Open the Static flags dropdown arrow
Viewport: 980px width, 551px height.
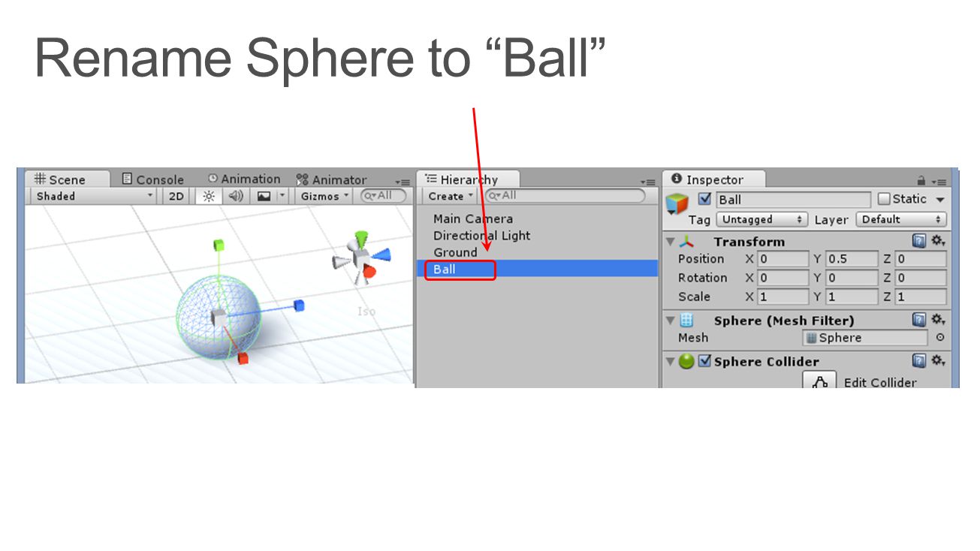click(x=940, y=200)
